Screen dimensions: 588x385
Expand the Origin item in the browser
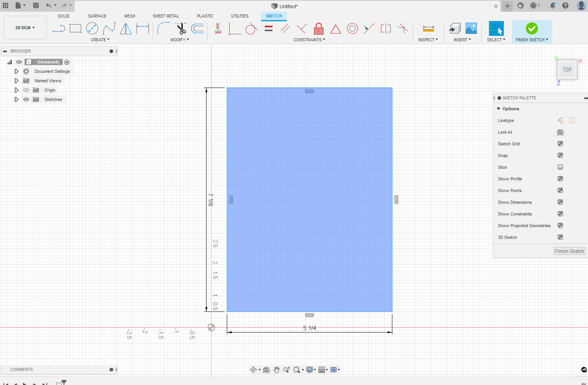(x=16, y=90)
